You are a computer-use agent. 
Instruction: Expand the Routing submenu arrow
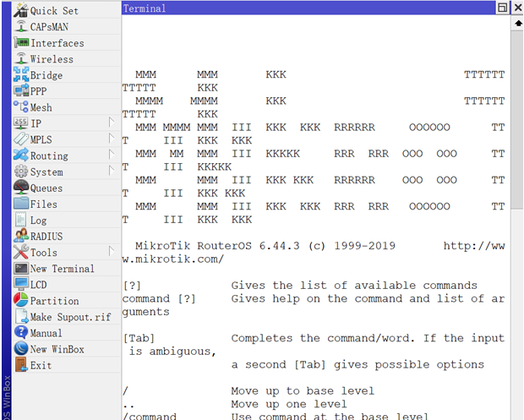(112, 155)
